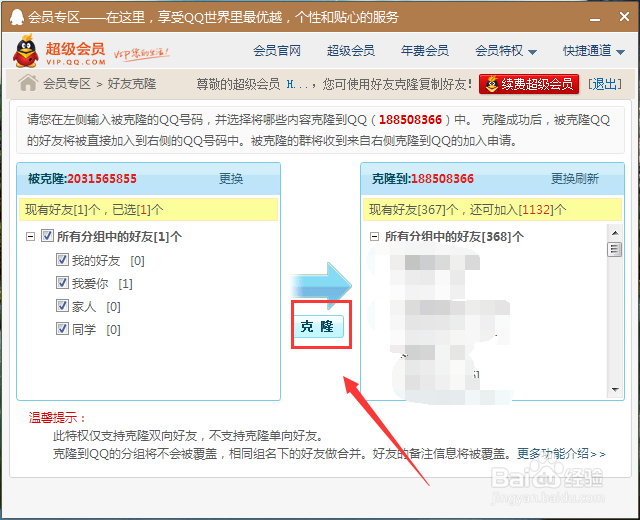Click the 现有好友[1]个，已选[1]个 status text

pos(94,210)
